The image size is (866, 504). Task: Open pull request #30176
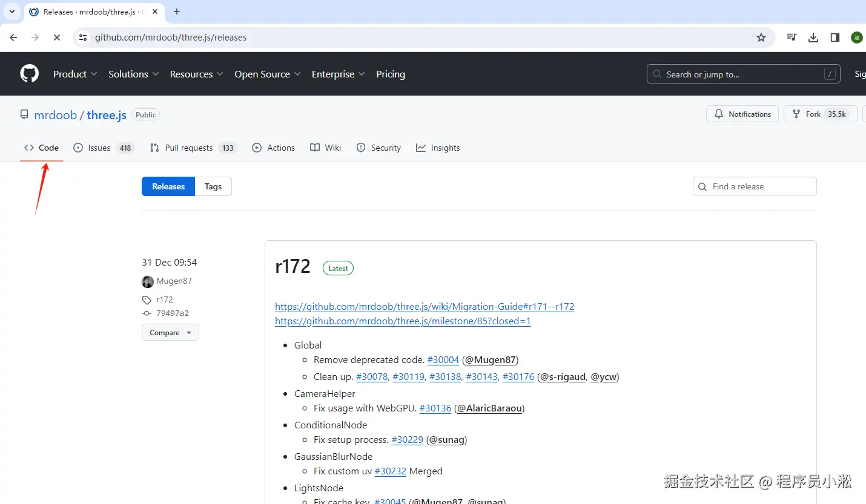point(518,376)
